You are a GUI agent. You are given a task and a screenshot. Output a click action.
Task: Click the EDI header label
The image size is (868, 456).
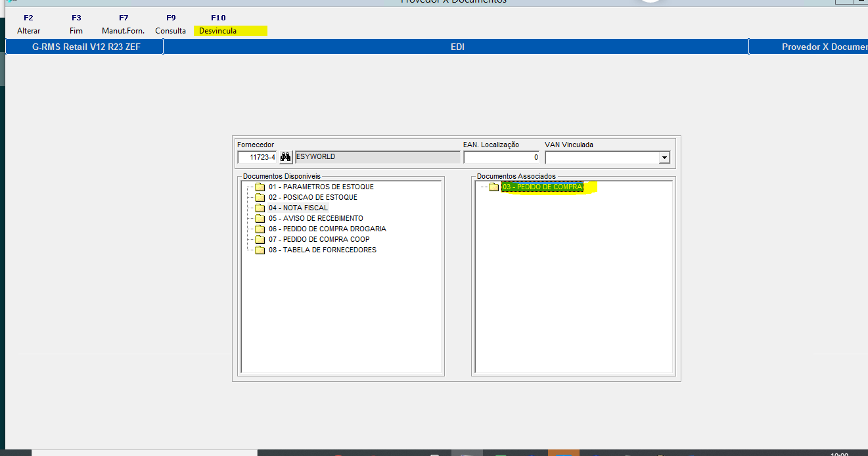(x=457, y=47)
